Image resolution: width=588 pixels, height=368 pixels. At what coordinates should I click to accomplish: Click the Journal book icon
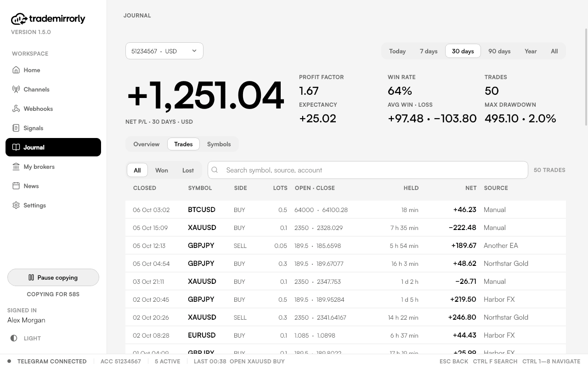tap(16, 147)
